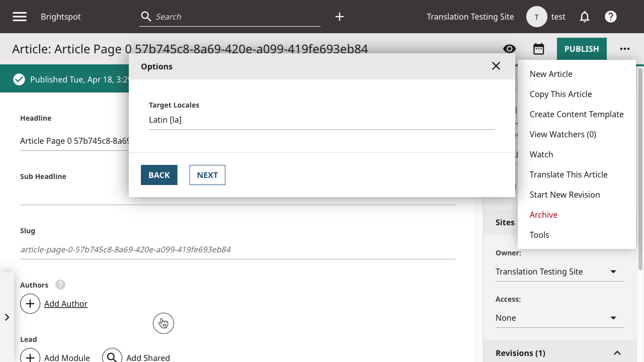644x362 pixels.
Task: Click the Translation Testing Site header label
Action: pos(470,17)
